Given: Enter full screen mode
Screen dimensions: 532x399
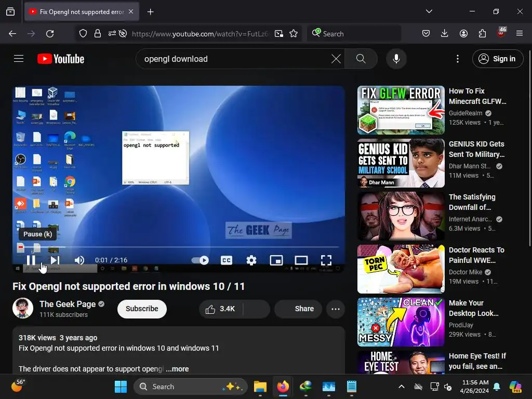Looking at the screenshot, I should point(326,260).
